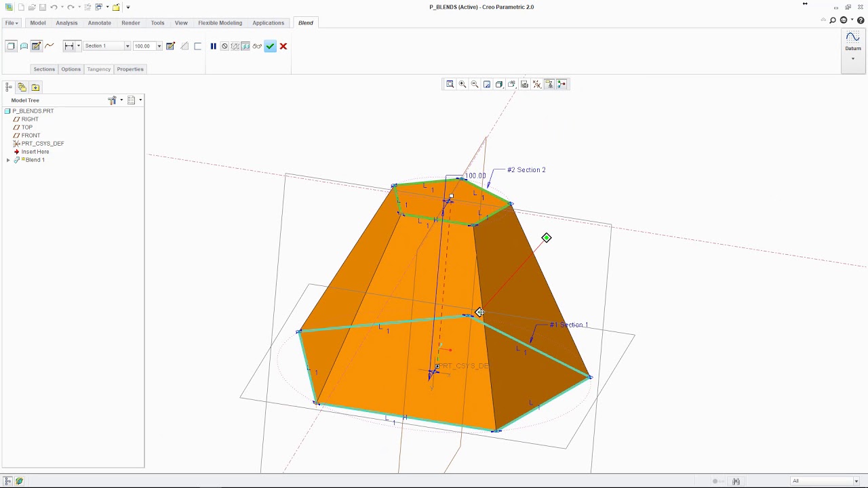This screenshot has width=868, height=488.
Task: Open the Section 1 dropdown
Action: pos(127,46)
